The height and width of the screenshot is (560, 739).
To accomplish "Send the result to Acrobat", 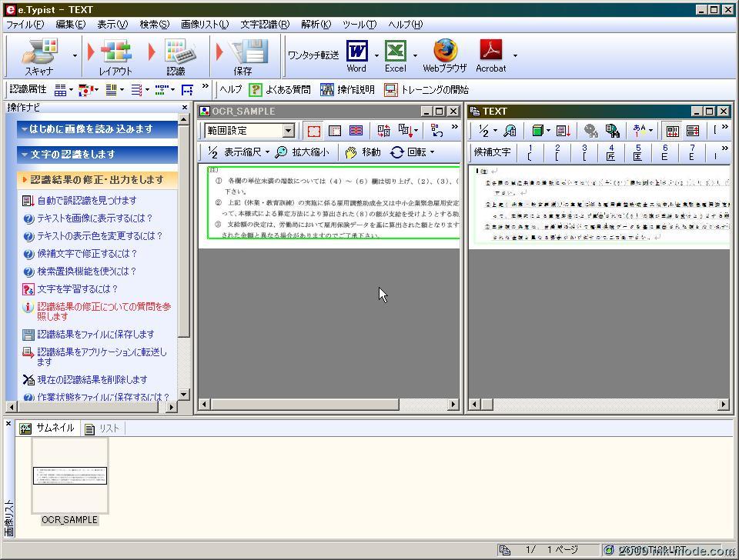I will pos(490,55).
